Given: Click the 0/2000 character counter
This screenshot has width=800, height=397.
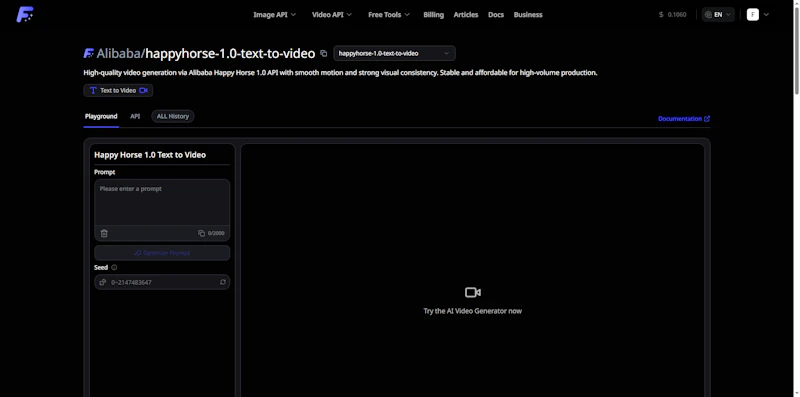Looking at the screenshot, I should [216, 233].
